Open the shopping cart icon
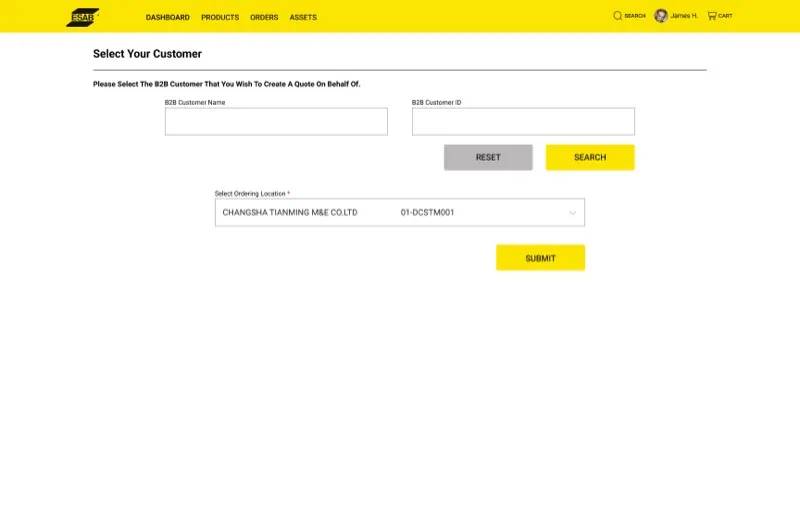Viewport: 800px width, 517px height. (x=712, y=16)
